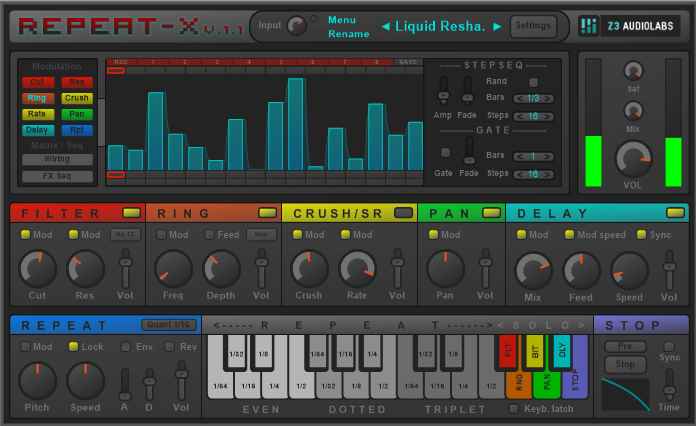Click the Delay Feed knob
The image size is (696, 426).
[581, 270]
